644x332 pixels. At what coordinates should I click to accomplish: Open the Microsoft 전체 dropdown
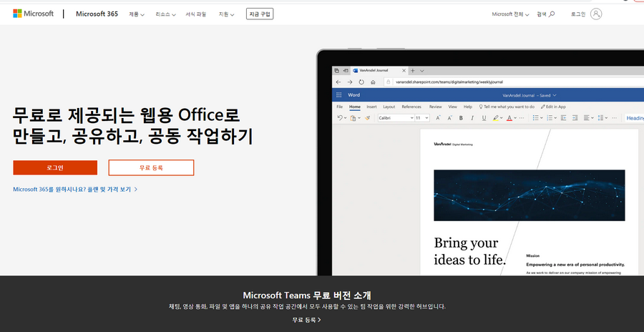point(510,14)
